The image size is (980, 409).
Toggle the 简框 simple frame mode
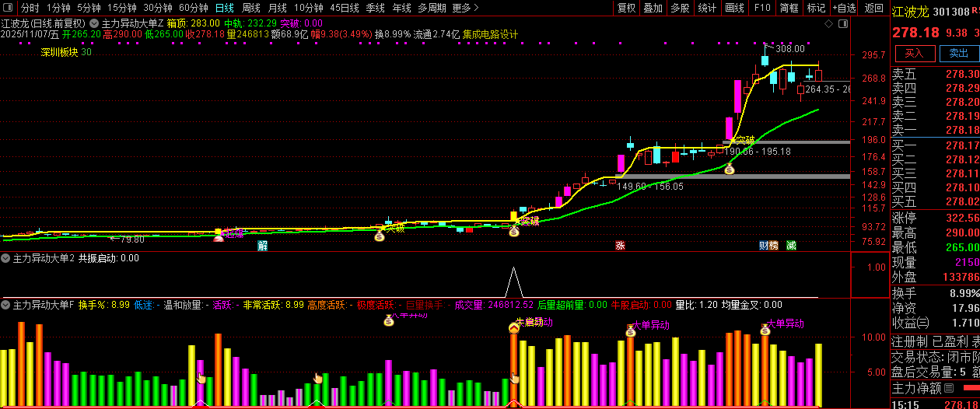[x=789, y=8]
